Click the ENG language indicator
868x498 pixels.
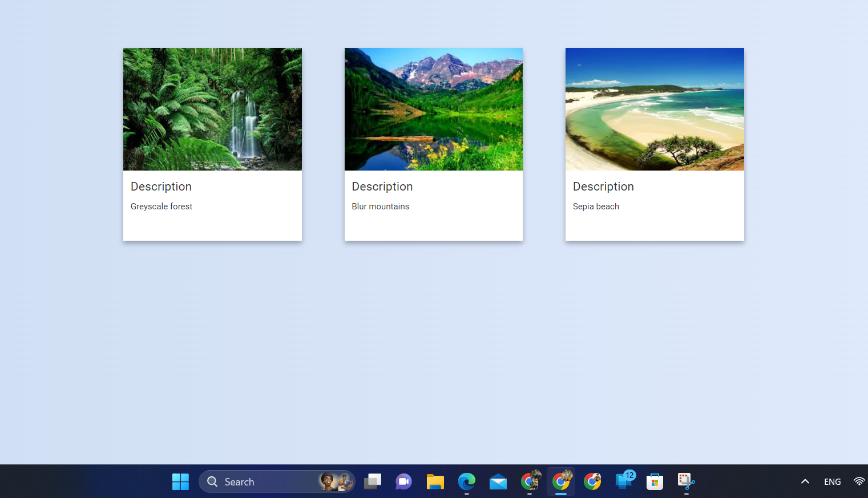pos(832,482)
